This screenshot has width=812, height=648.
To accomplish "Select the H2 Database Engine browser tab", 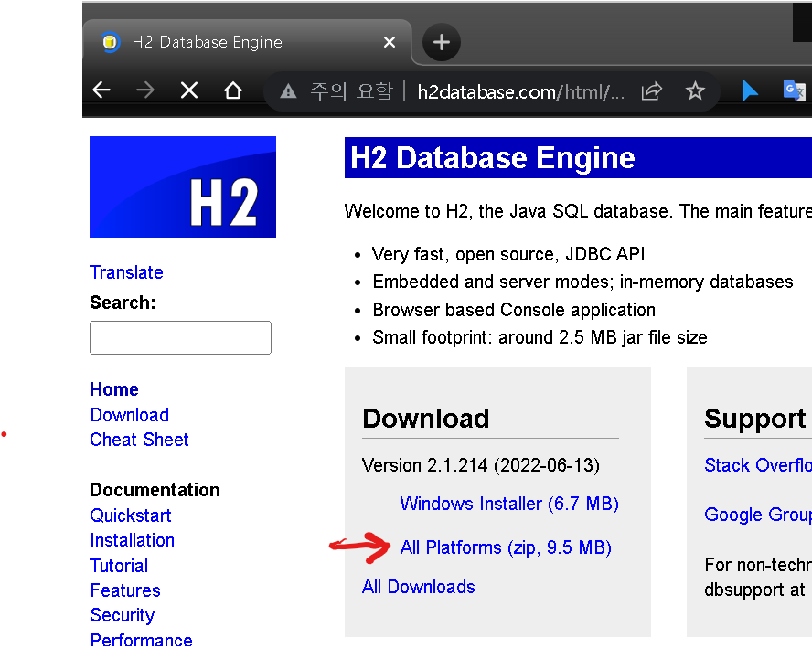I will pyautogui.click(x=248, y=42).
